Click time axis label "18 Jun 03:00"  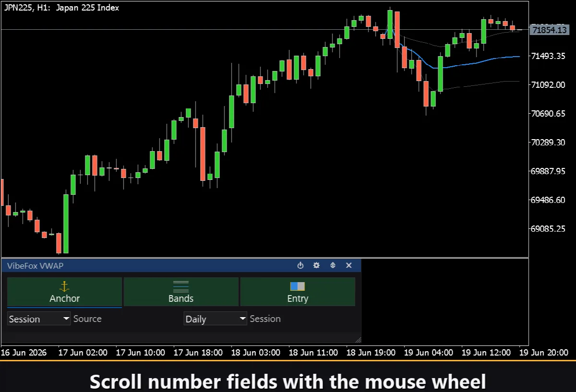pos(256,353)
